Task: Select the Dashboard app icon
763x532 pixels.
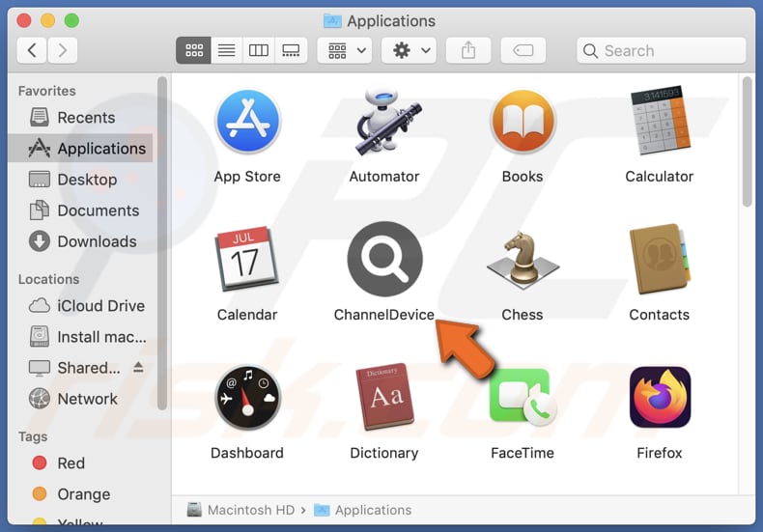Action: tap(247, 397)
